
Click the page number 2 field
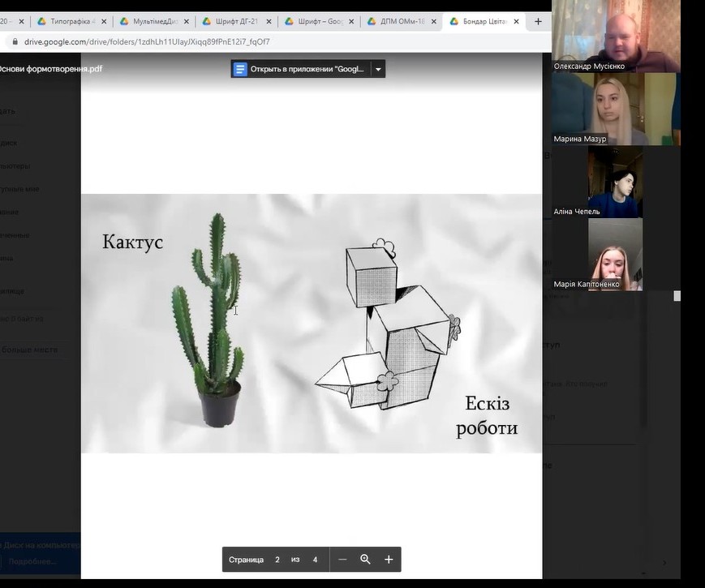(277, 560)
